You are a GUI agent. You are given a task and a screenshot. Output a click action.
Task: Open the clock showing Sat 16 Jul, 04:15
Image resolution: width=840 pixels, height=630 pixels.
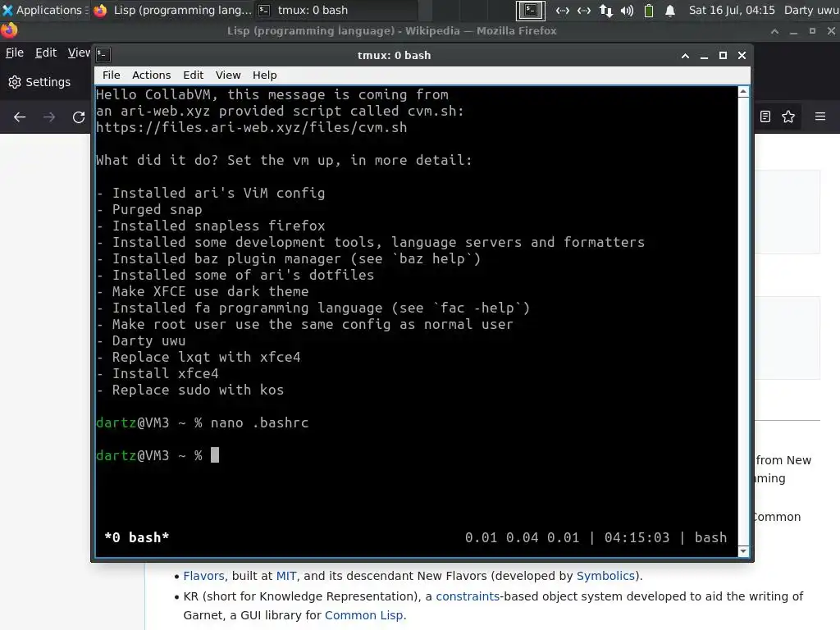click(731, 10)
